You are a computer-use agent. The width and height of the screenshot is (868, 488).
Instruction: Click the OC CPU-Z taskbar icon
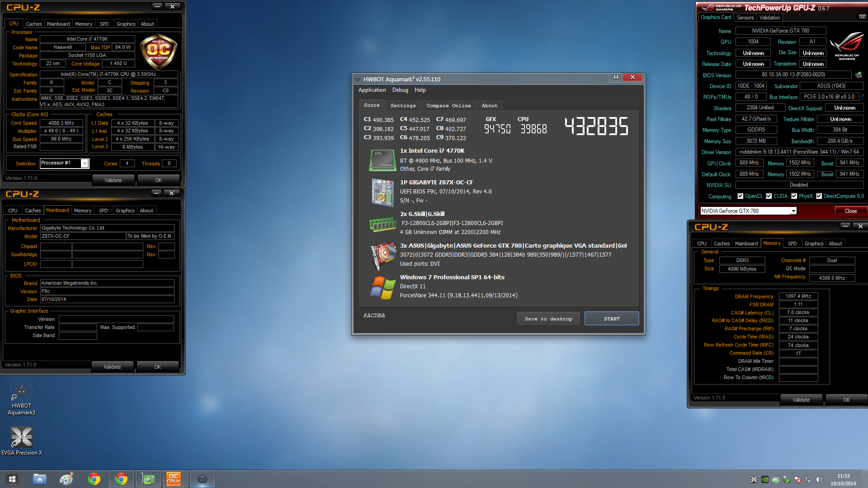(x=174, y=479)
